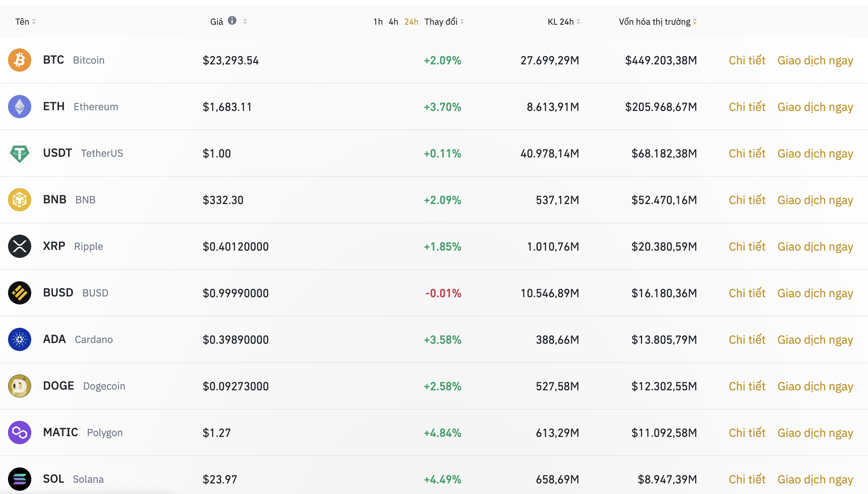Click Giao dịch ngay for BNB

(815, 200)
